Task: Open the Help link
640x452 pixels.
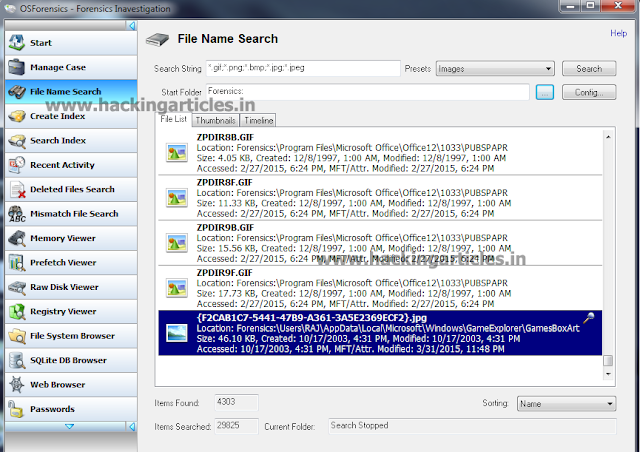Action: point(618,33)
